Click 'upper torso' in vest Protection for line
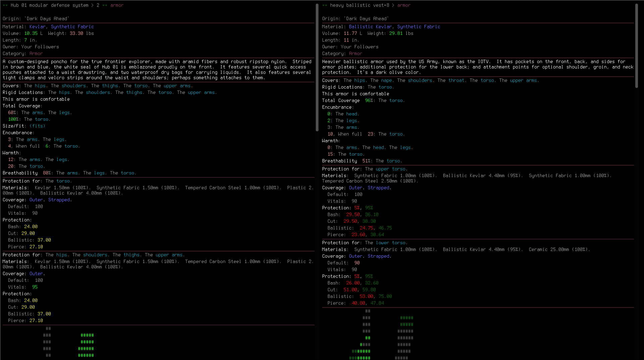 [391, 169]
